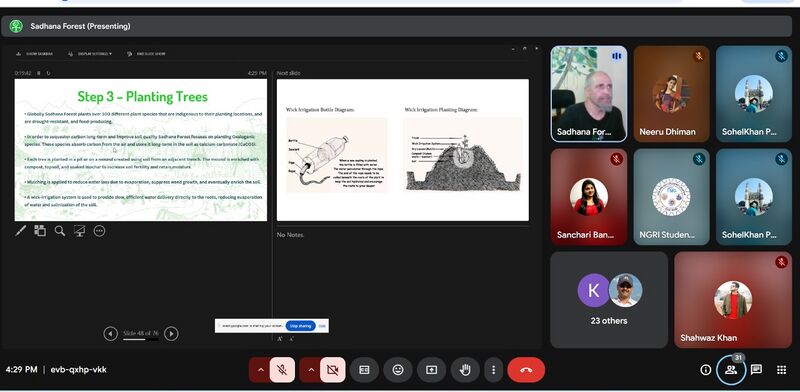
Task: Click the slide progress bar under Slide 48 of 76
Action: click(x=141, y=339)
